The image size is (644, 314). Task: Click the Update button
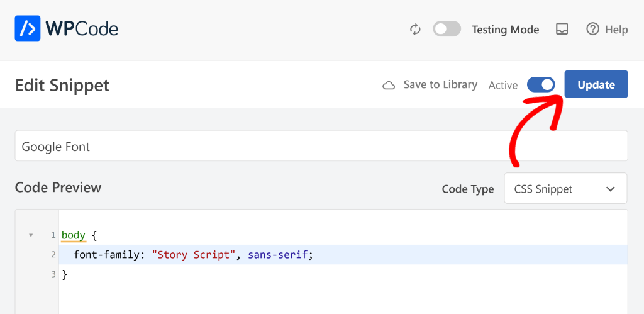(596, 84)
